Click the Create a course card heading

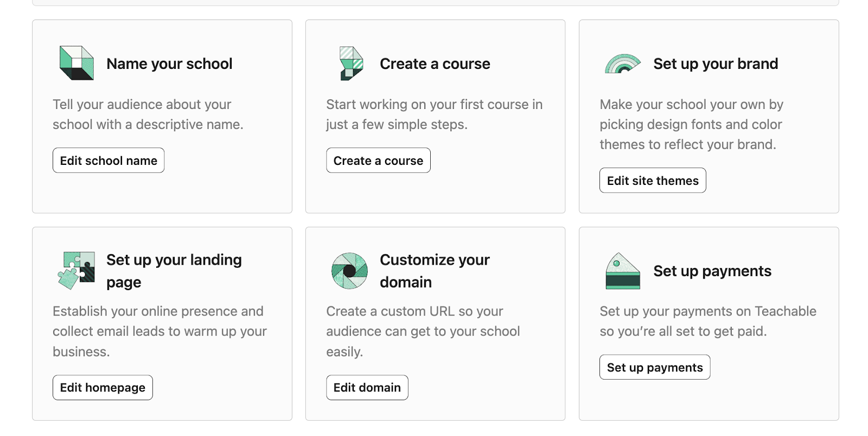435,64
